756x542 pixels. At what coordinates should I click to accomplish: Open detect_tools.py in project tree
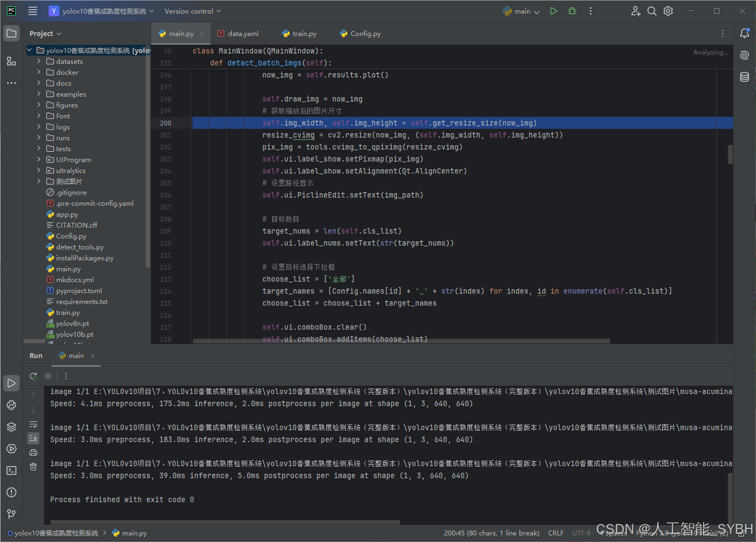[80, 247]
